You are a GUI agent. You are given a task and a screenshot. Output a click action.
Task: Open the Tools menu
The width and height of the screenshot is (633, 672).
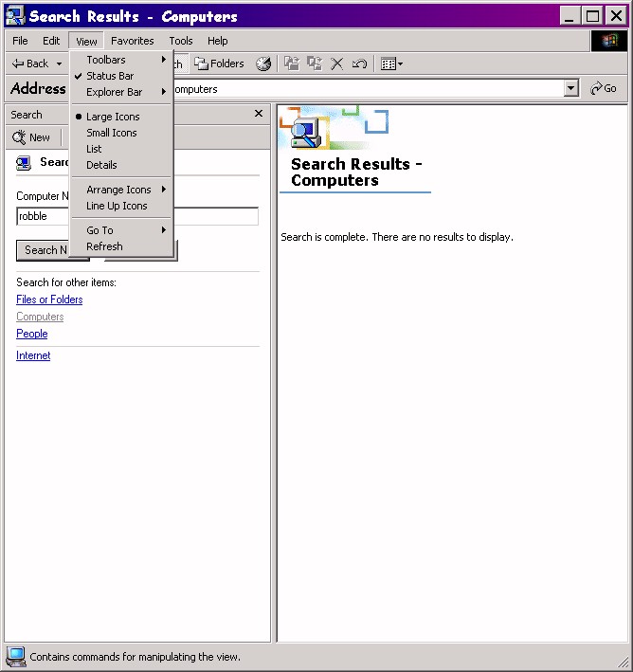tap(181, 41)
